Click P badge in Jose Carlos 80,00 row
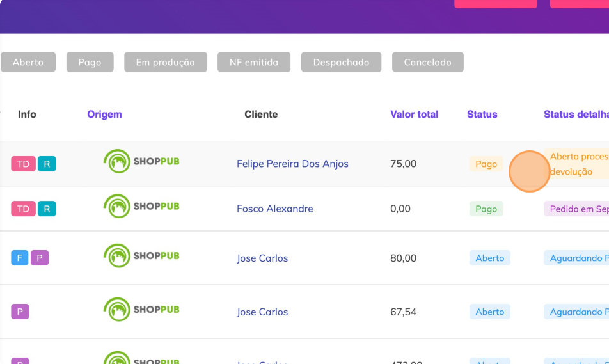 (40, 258)
